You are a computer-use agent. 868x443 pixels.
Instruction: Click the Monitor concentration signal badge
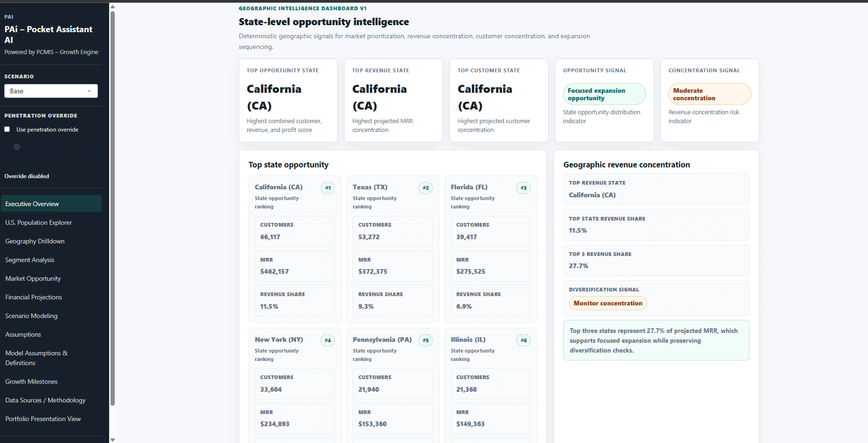tap(608, 303)
